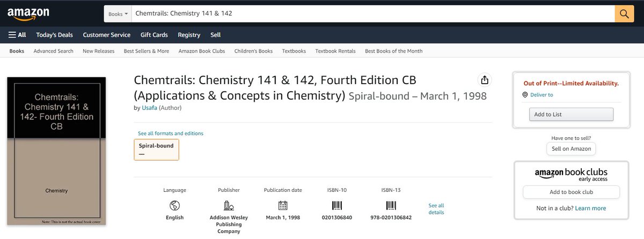Click the Publication date calendar icon

click(283, 205)
